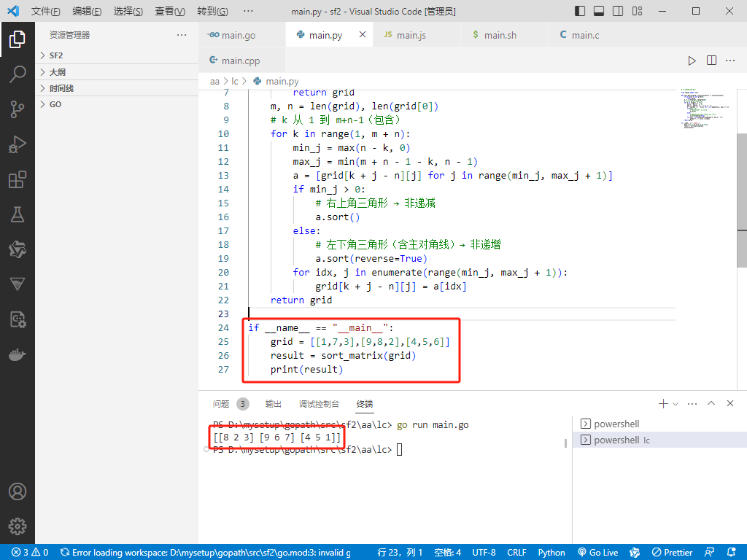Open terminal panel more actions ellipsis

click(692, 403)
